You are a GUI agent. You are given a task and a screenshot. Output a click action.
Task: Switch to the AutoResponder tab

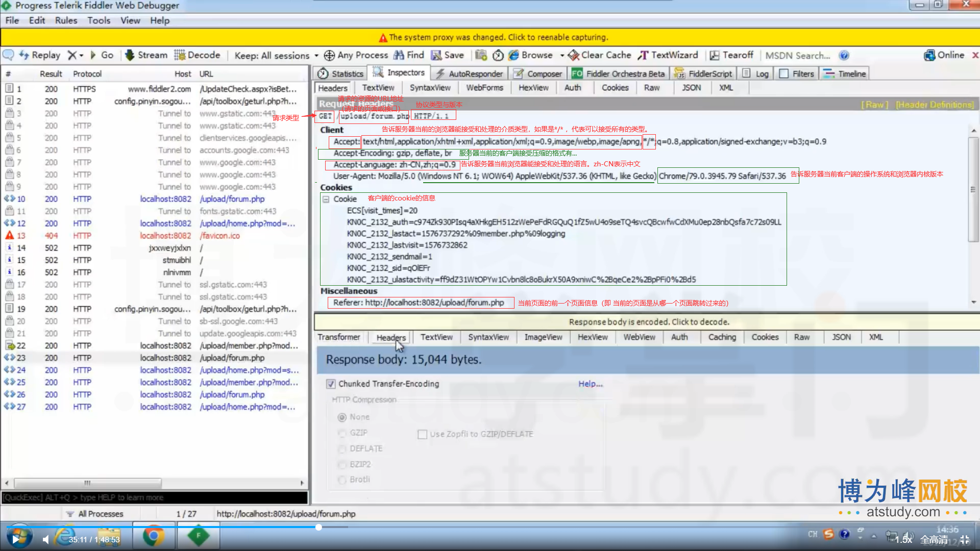[470, 73]
